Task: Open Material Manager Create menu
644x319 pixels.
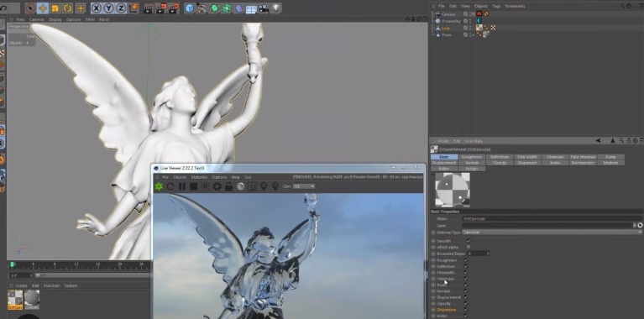Action: pyautogui.click(x=22, y=285)
